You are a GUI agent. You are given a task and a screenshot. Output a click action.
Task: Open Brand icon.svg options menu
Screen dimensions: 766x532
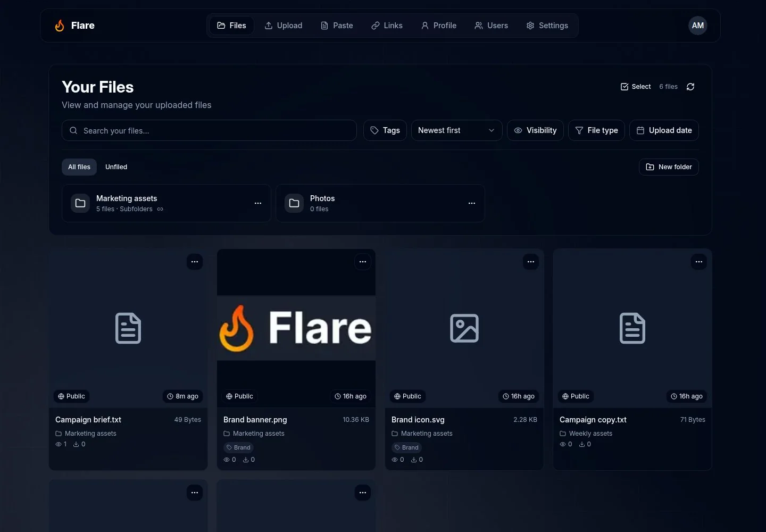(x=531, y=262)
